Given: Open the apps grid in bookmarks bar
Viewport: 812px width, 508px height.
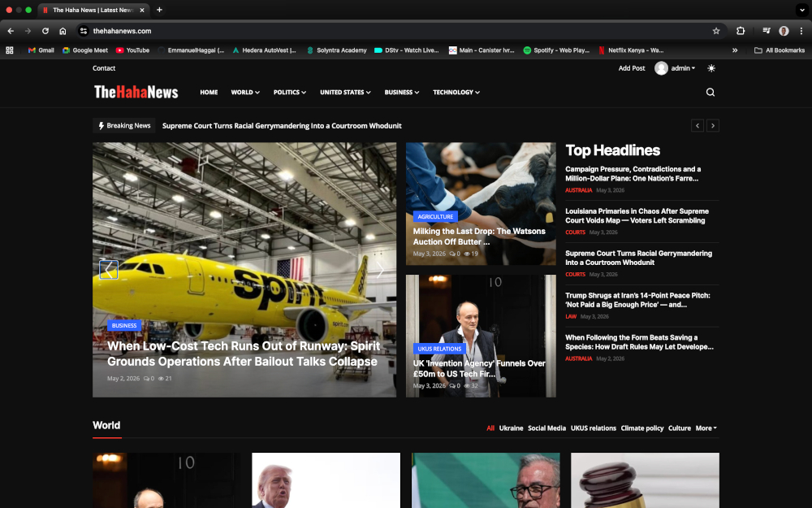Looking at the screenshot, I should click(x=9, y=50).
